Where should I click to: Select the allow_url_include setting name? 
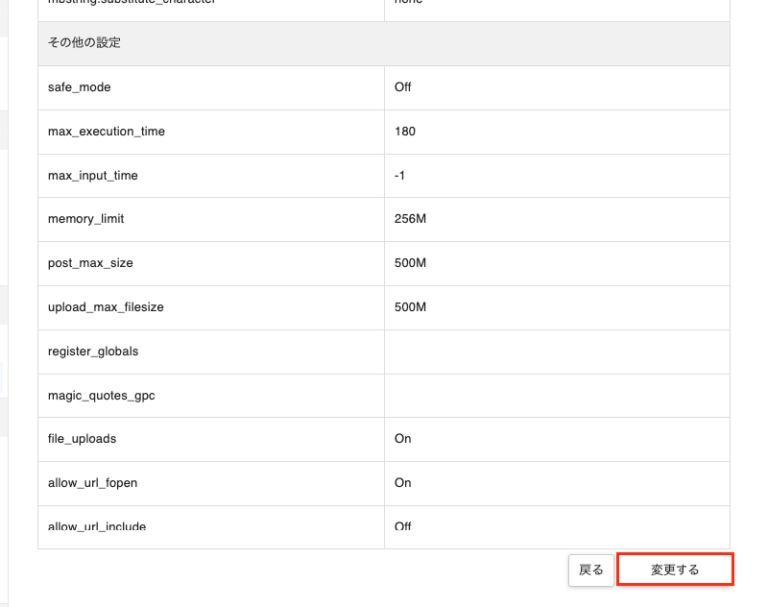point(96,526)
